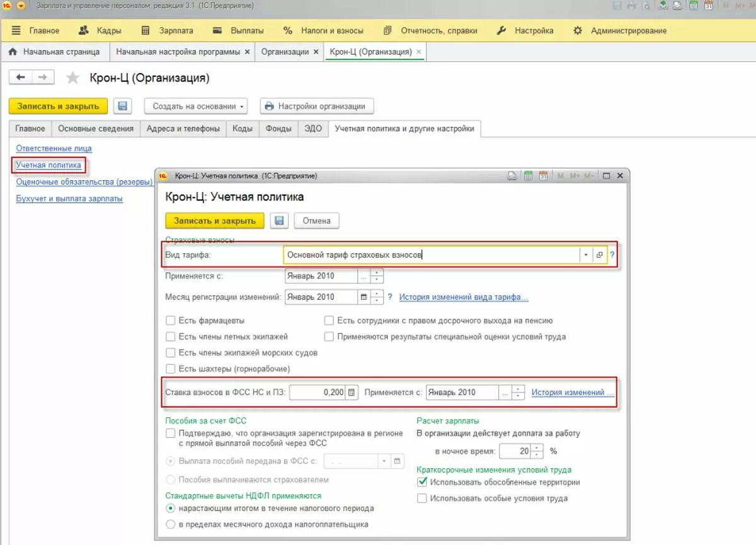Close the Организации tab

click(x=316, y=52)
